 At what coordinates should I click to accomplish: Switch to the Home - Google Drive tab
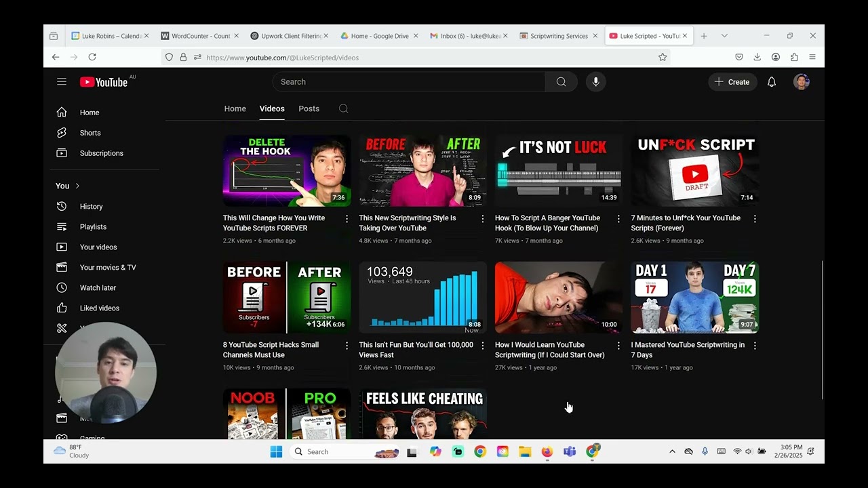click(378, 36)
